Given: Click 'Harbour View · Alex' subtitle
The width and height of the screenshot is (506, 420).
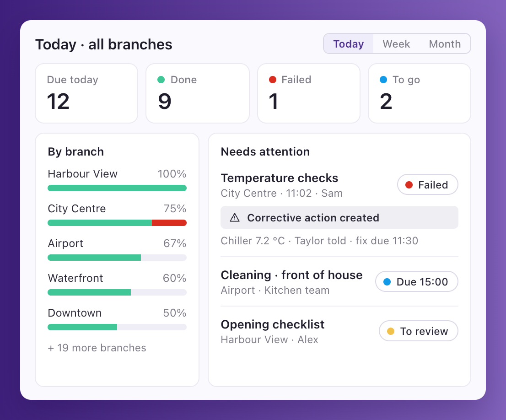Looking at the screenshot, I should [x=269, y=339].
